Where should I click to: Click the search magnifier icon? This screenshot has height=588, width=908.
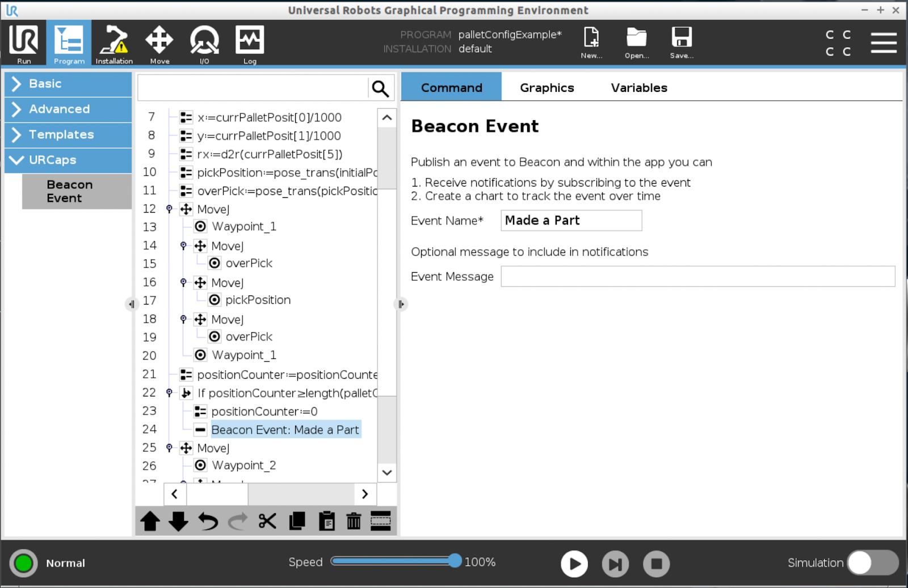[x=380, y=88]
